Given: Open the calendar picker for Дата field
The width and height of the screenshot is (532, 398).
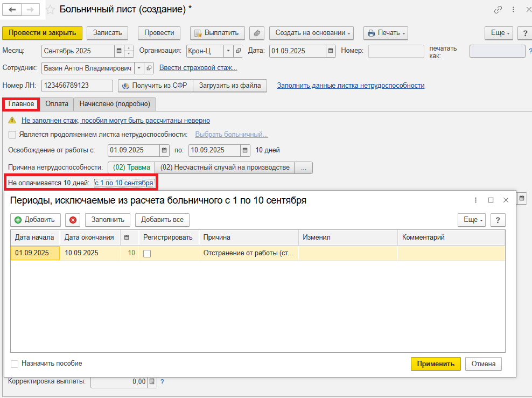Looking at the screenshot, I should point(331,51).
